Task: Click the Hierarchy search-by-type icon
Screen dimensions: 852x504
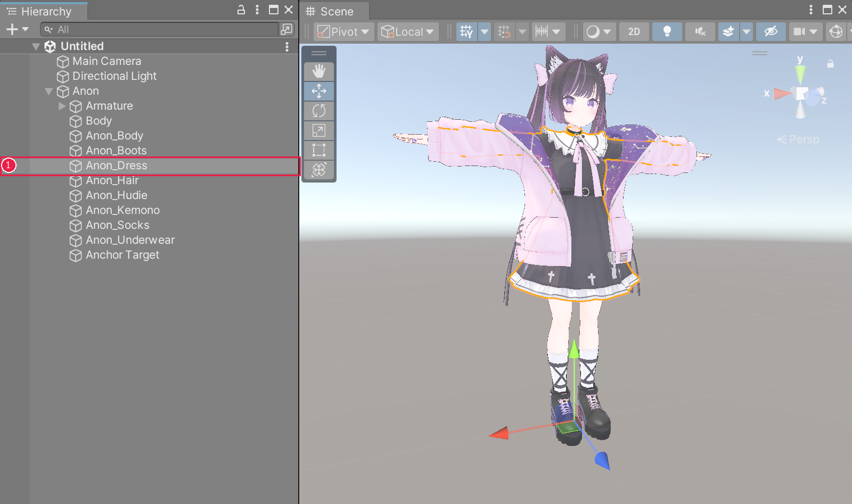Action: click(x=286, y=29)
